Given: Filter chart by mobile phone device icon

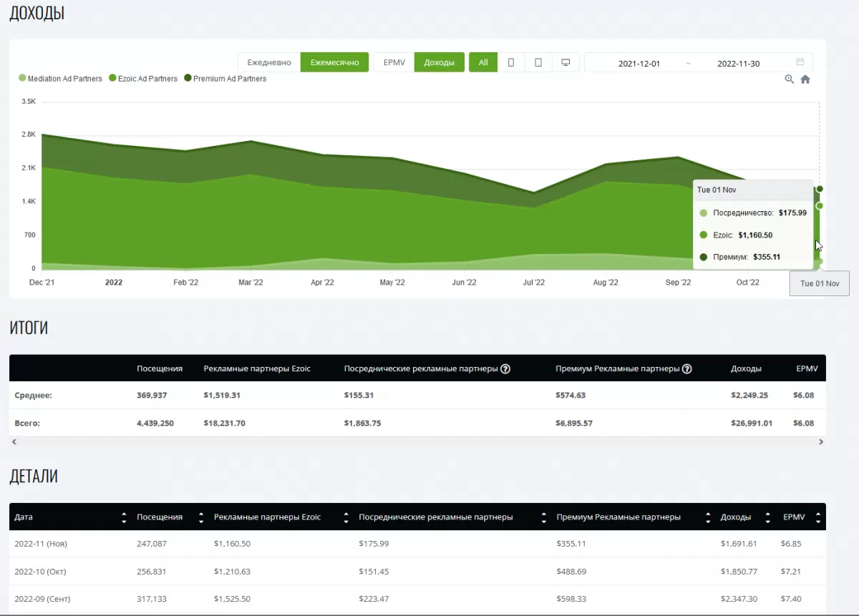Looking at the screenshot, I should click(x=511, y=62).
